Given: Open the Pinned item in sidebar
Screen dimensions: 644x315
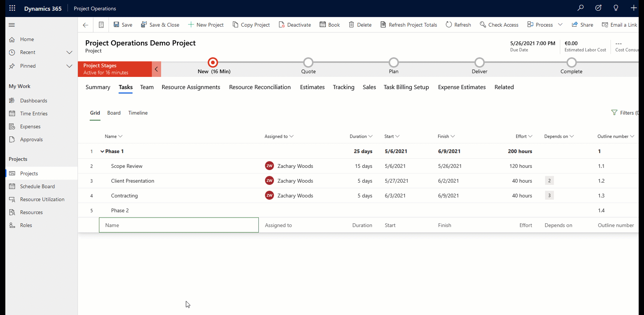Looking at the screenshot, I should [28, 66].
